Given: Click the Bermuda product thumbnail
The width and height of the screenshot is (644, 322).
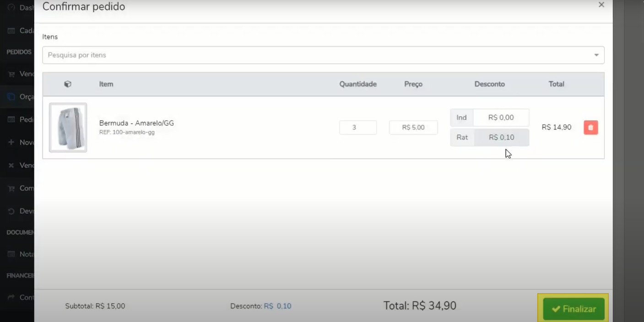Looking at the screenshot, I should coord(68,128).
